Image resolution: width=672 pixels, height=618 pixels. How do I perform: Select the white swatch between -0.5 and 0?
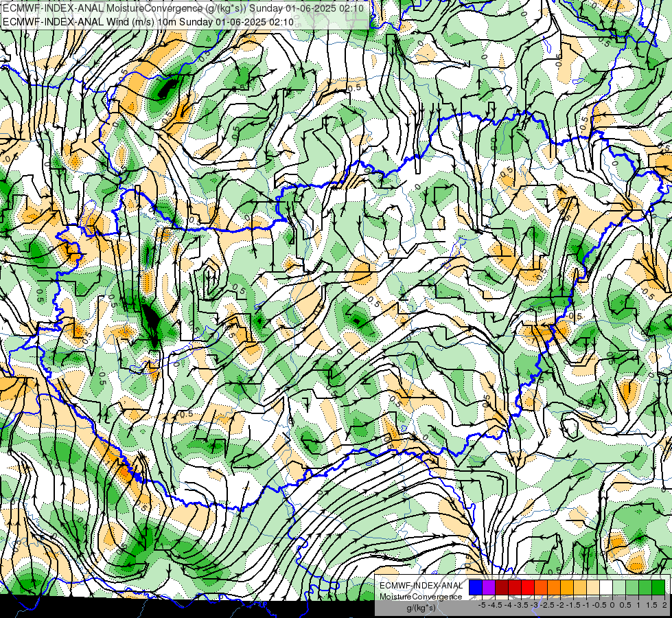606,588
